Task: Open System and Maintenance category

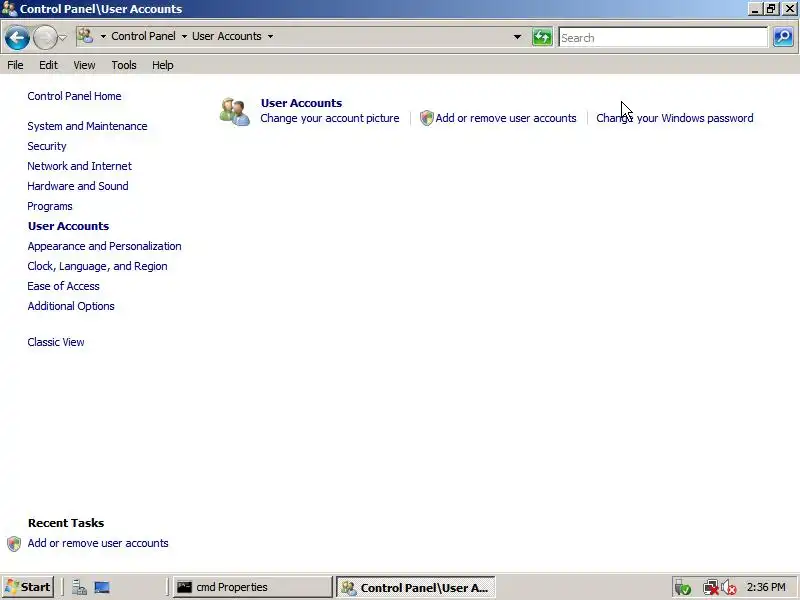Action: click(x=87, y=126)
